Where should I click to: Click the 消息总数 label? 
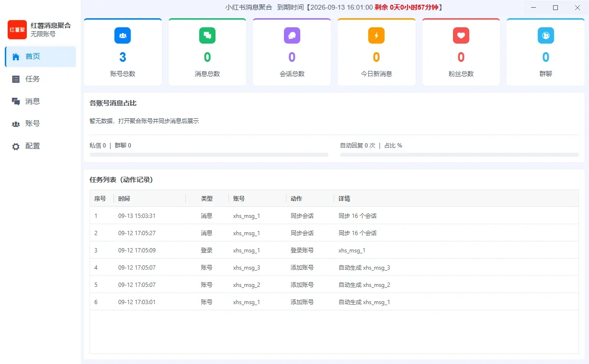(x=207, y=74)
